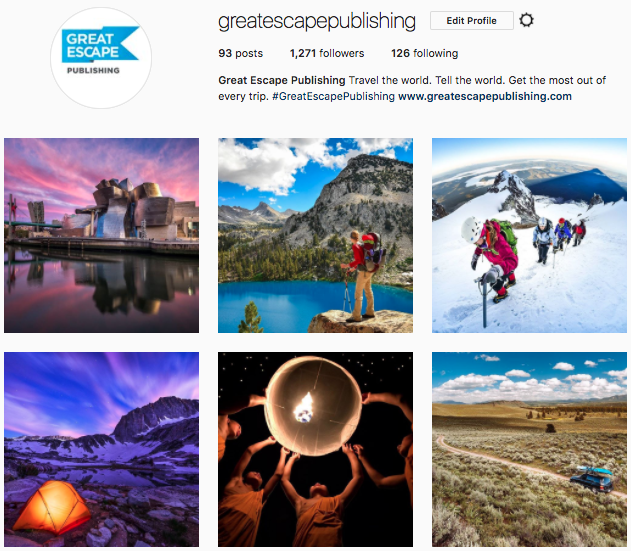This screenshot has width=631, height=551.
Task: Click the word PUBLISHING in profile logo
Action: [x=93, y=70]
